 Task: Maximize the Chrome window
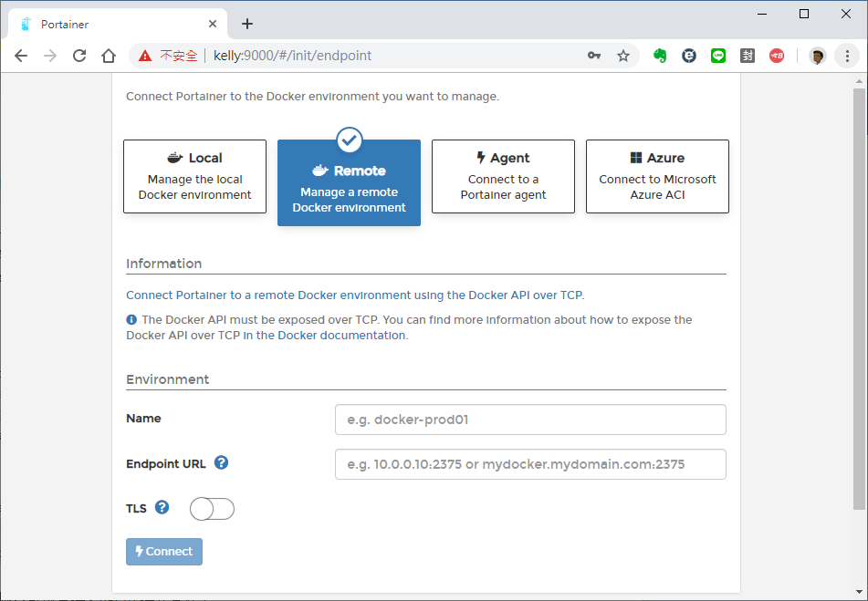[x=804, y=14]
